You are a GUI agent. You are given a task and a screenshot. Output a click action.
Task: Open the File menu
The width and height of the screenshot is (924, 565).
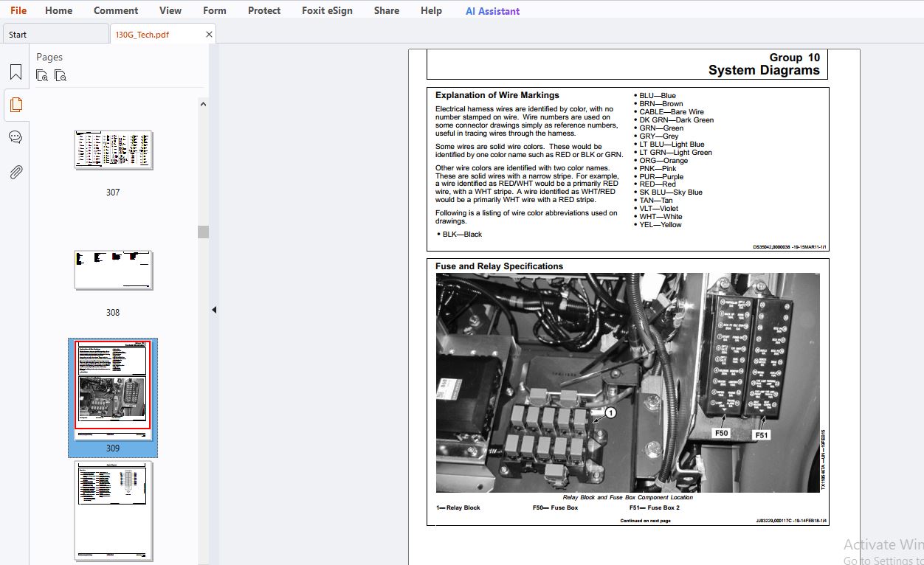click(18, 10)
